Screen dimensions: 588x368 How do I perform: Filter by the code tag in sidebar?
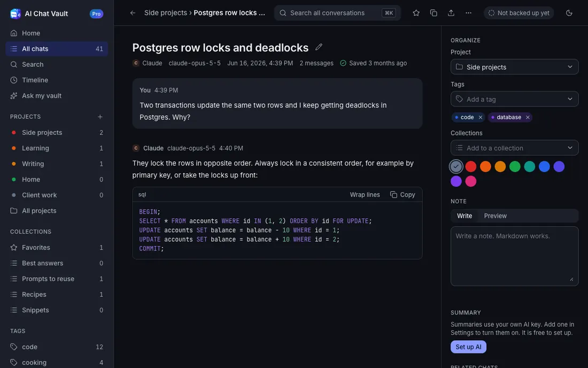pyautogui.click(x=57, y=347)
